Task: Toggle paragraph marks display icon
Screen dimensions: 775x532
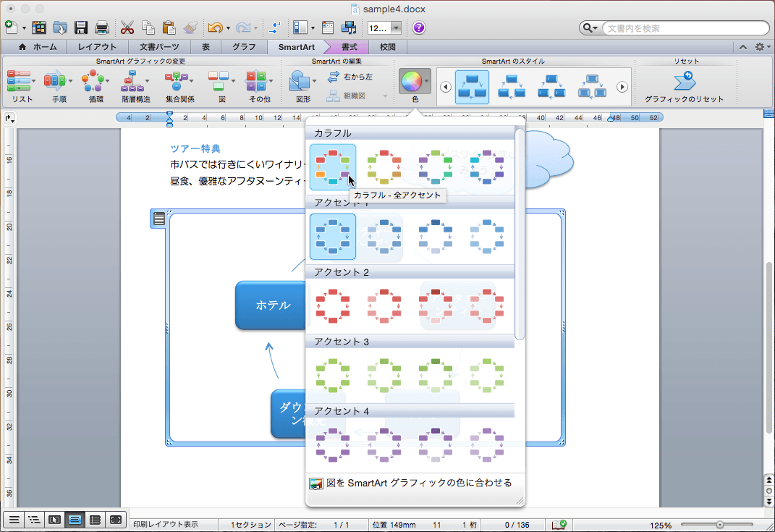Action: point(275,28)
